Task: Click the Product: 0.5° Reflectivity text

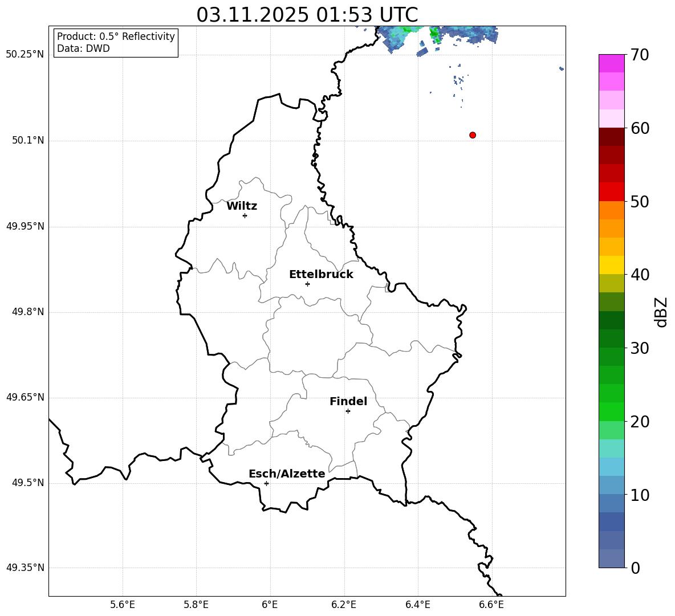Action: click(x=116, y=36)
